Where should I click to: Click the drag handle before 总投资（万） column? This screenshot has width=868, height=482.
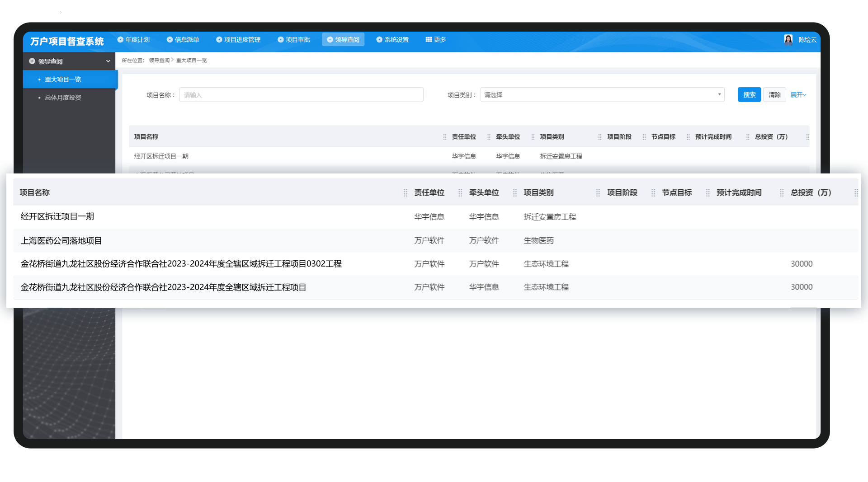pos(782,193)
